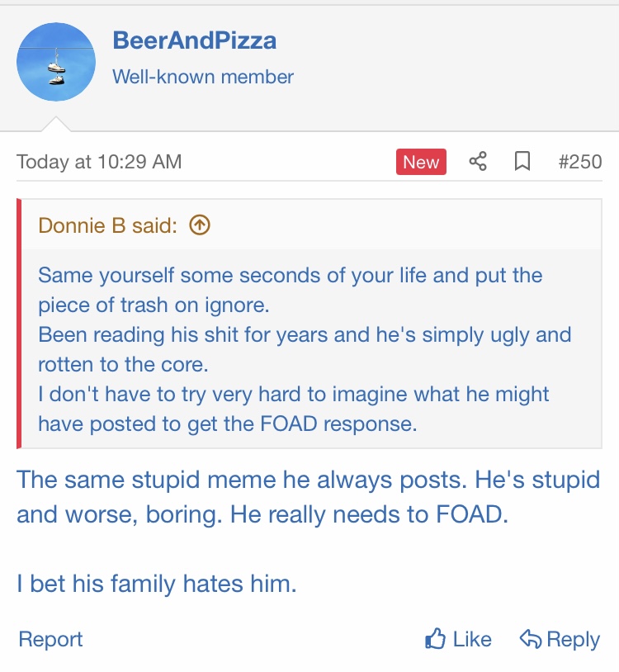Jump to the original post via up-arrow icon
Screen dimensions: 619x672
[x=200, y=225]
